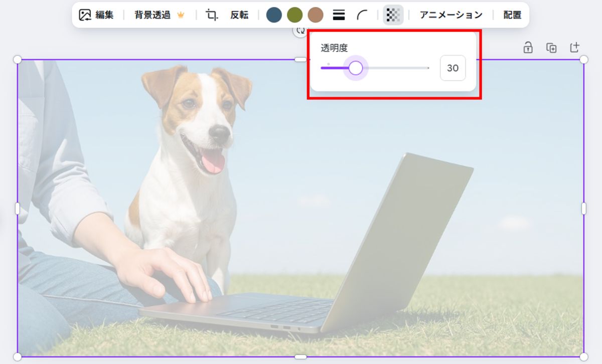This screenshot has width=602, height=364.
Task: Click the top-left corner resize handle
Action: (17, 60)
